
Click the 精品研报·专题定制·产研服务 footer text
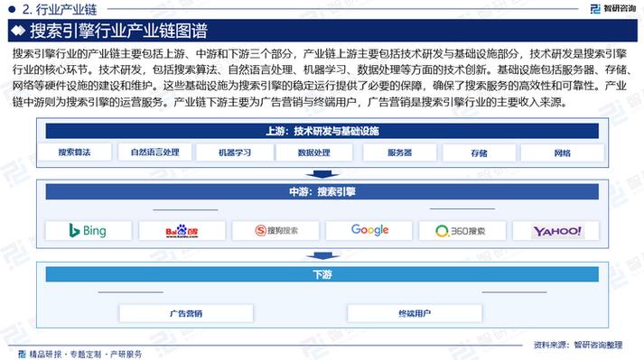[86, 354]
